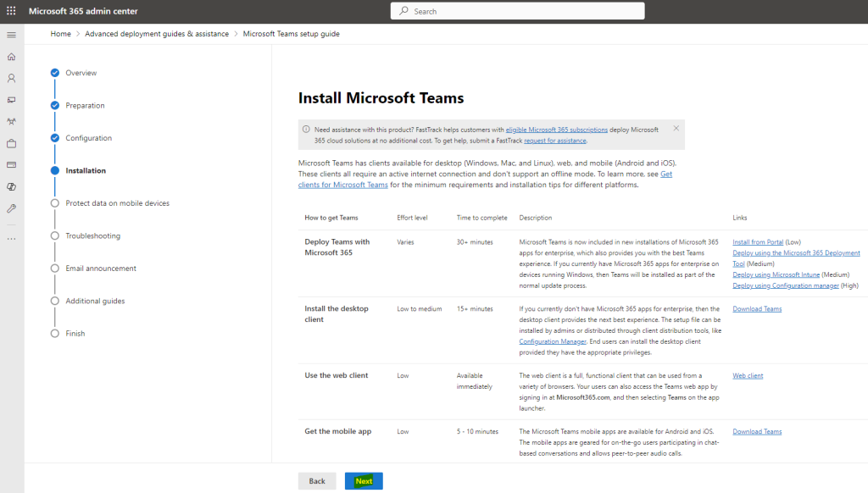Open Deploy using Configuration manager link

786,285
